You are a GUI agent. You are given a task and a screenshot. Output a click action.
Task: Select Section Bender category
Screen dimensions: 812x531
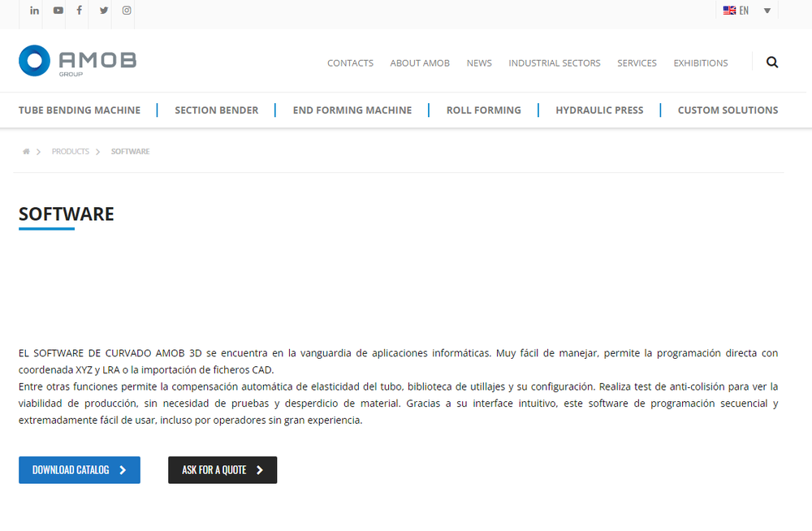coord(217,110)
